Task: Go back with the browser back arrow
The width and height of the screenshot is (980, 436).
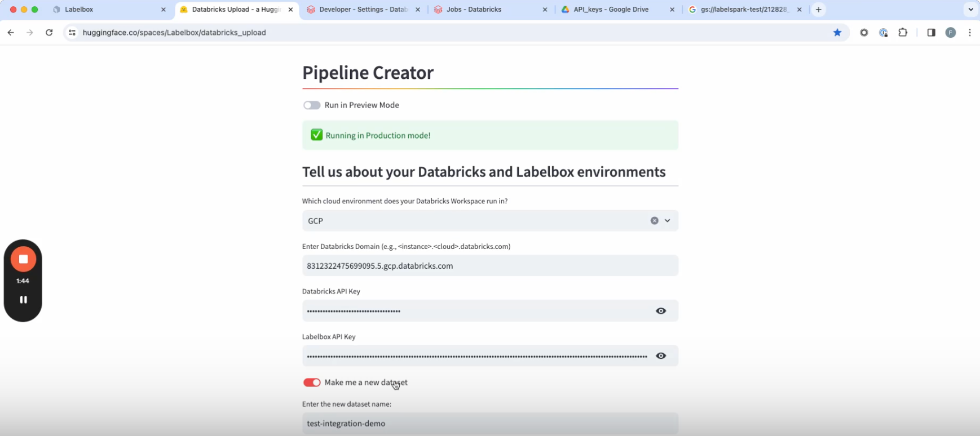Action: [11, 33]
